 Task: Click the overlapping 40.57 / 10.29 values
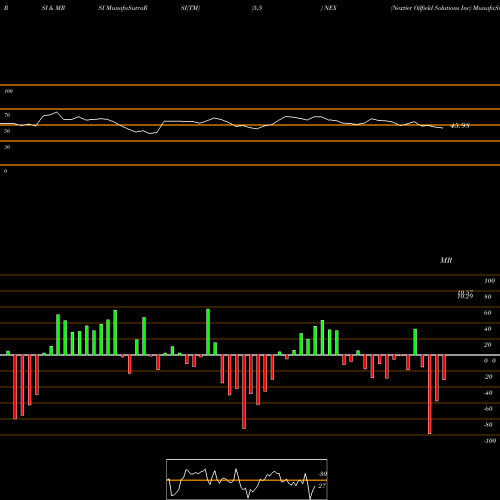(465, 294)
